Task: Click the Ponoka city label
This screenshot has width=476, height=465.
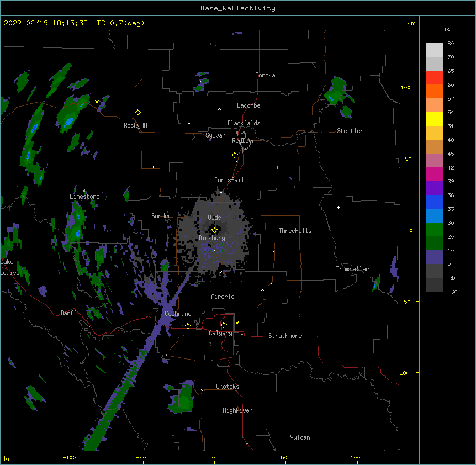Action: coord(265,75)
